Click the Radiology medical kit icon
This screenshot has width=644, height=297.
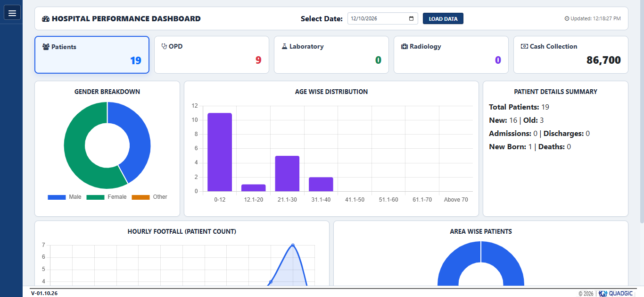405,46
